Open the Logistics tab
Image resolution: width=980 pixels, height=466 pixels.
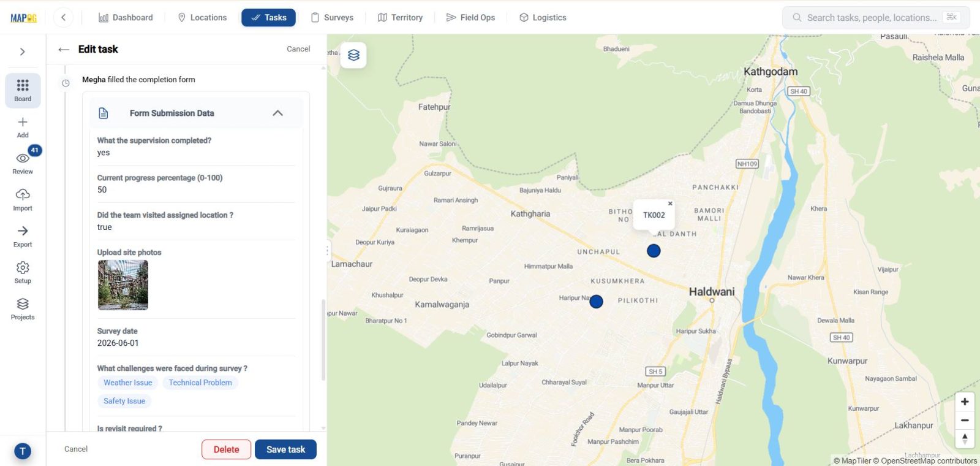[x=543, y=17]
